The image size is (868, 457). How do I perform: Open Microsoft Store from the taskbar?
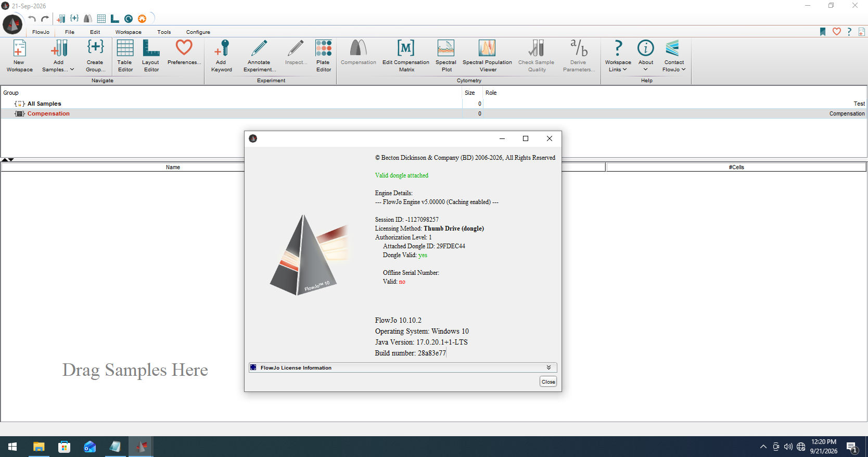coord(64,447)
